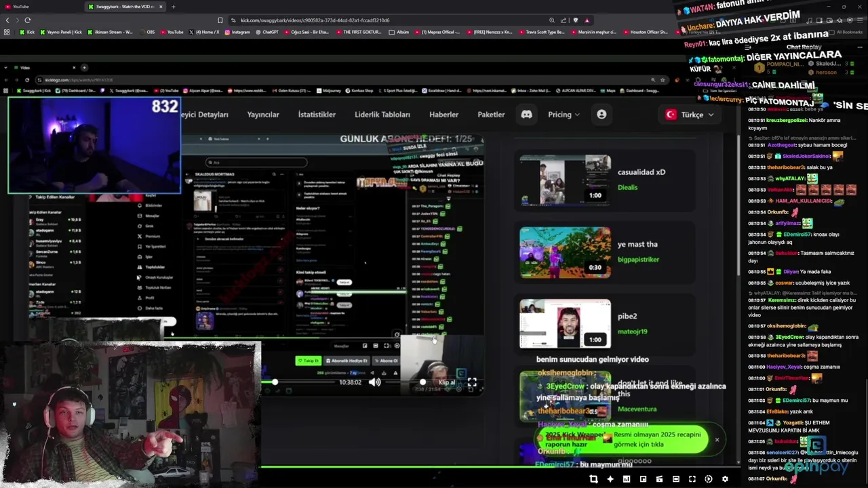
Task: Open Travis Scott Type Be... bookmark
Action: click(540, 32)
